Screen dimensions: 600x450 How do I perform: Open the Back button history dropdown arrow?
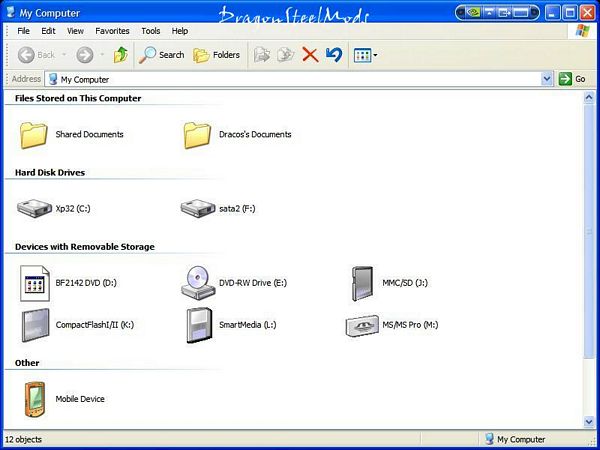tap(66, 55)
